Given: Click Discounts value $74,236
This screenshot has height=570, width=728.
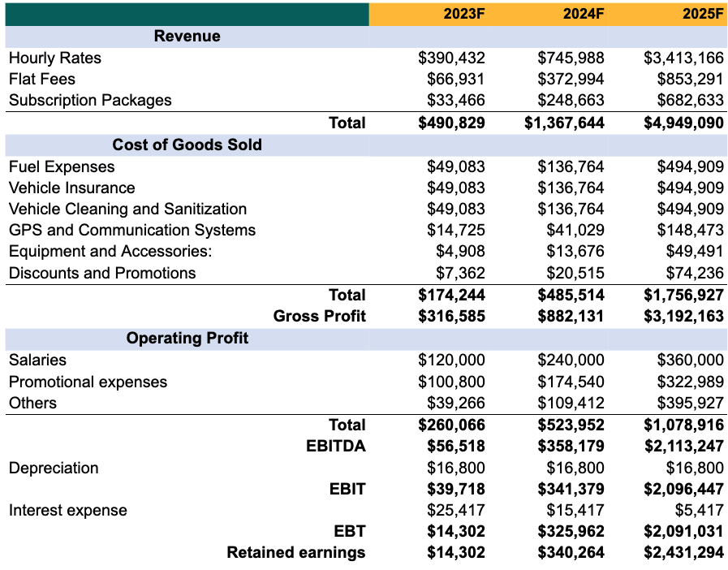Looking at the screenshot, I should (x=695, y=273).
